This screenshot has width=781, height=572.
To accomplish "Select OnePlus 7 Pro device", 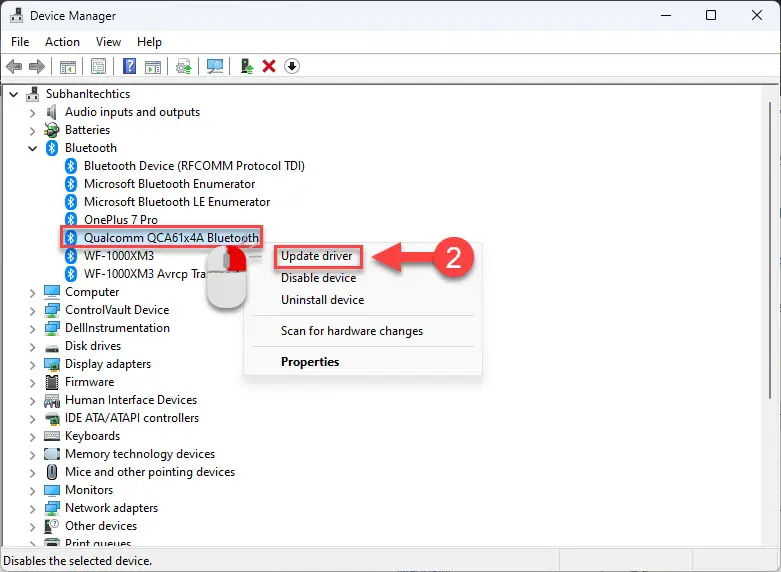I will coord(121,220).
